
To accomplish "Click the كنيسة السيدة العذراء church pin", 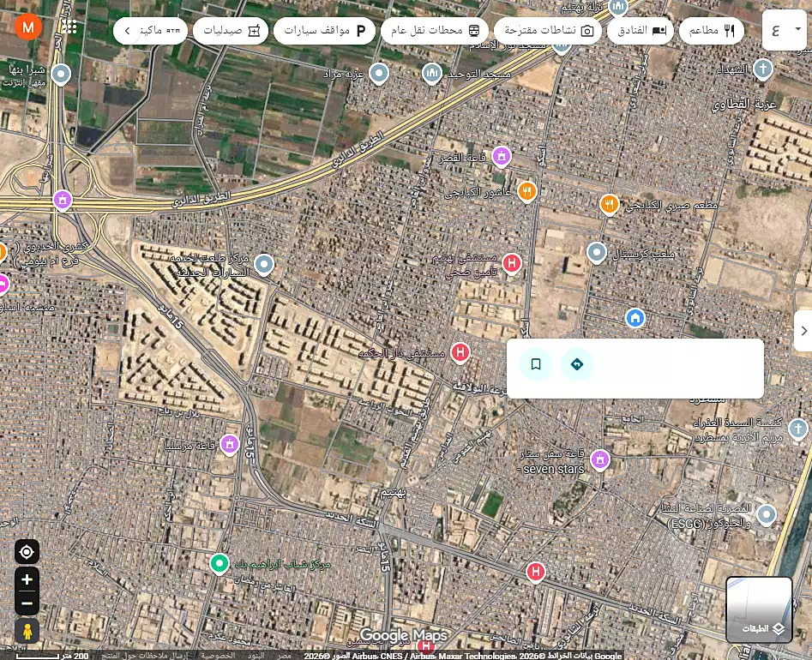I will 798,429.
